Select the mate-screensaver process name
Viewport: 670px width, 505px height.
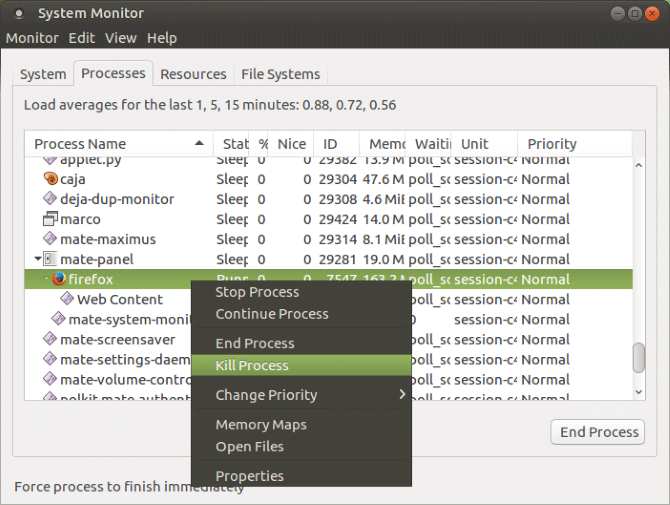[x=118, y=340]
